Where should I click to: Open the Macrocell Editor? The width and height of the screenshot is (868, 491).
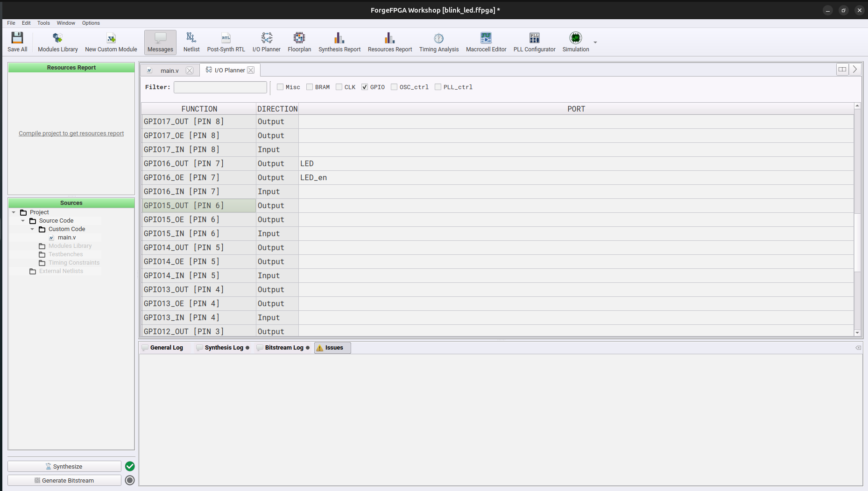[x=486, y=42]
